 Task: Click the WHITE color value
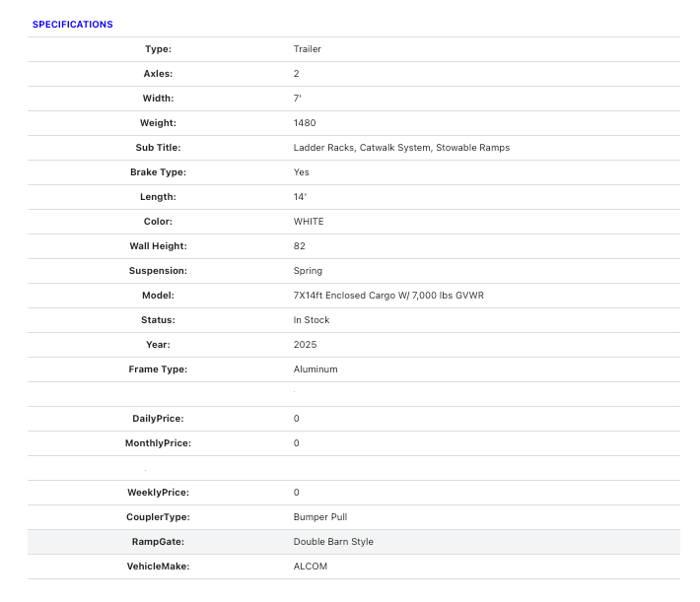309,222
